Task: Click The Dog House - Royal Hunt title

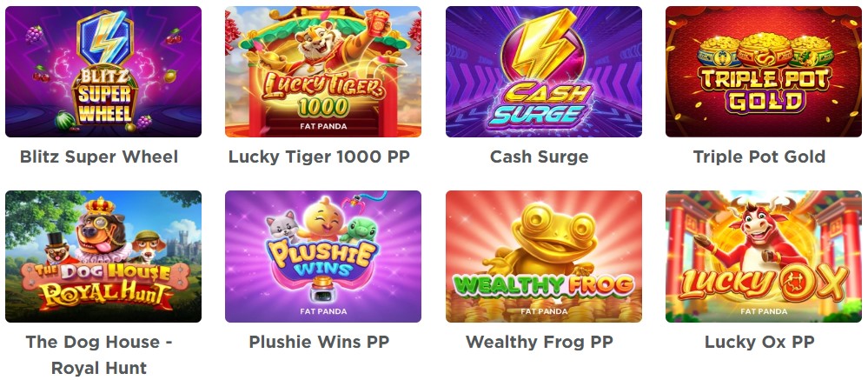Action: tap(99, 355)
